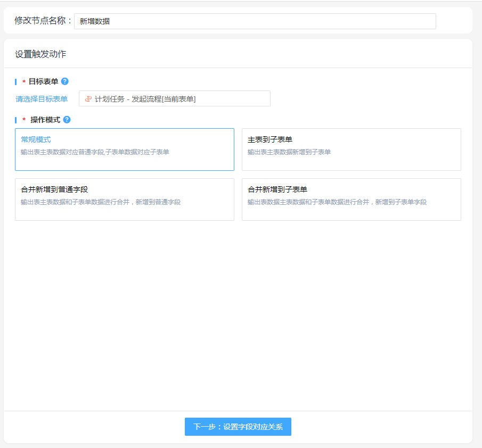Open the 计划任务 - 发起流程 target form selector
This screenshot has width=482, height=448.
175,99
